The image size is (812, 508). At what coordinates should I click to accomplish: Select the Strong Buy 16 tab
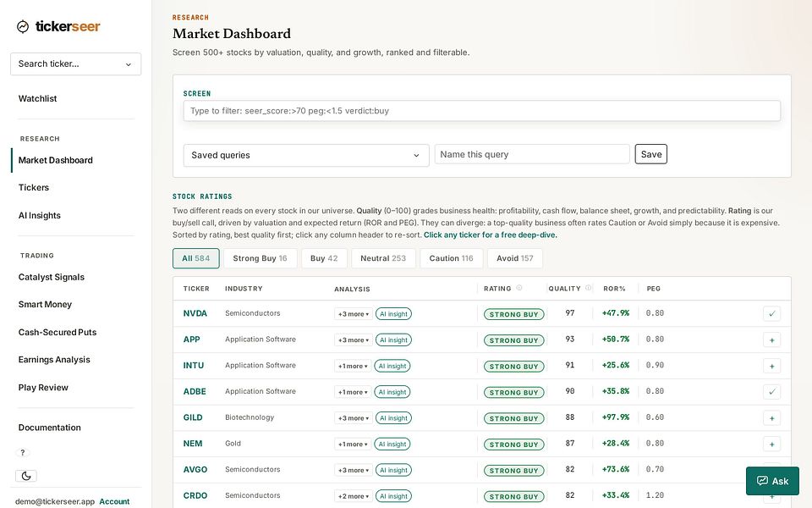260,258
